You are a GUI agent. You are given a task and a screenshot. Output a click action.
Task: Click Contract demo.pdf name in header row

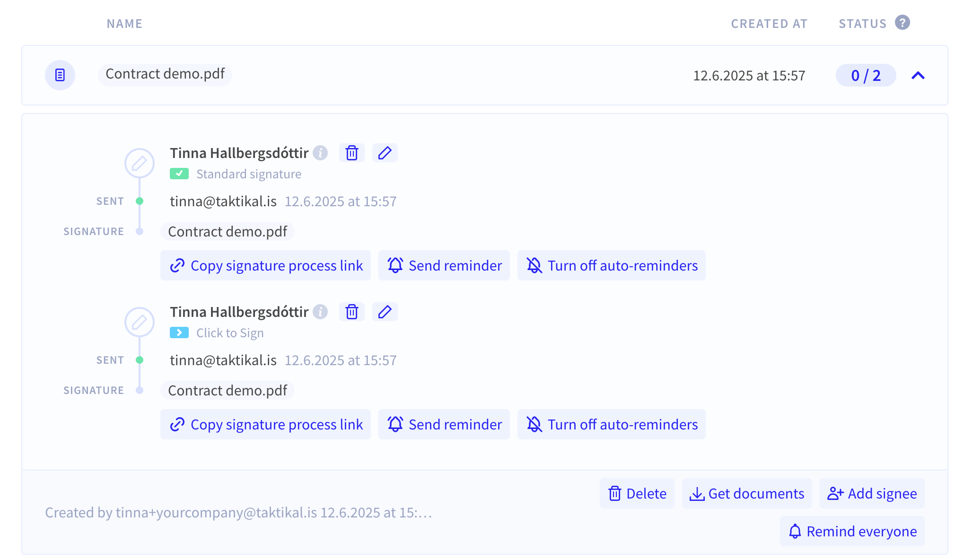tap(165, 74)
